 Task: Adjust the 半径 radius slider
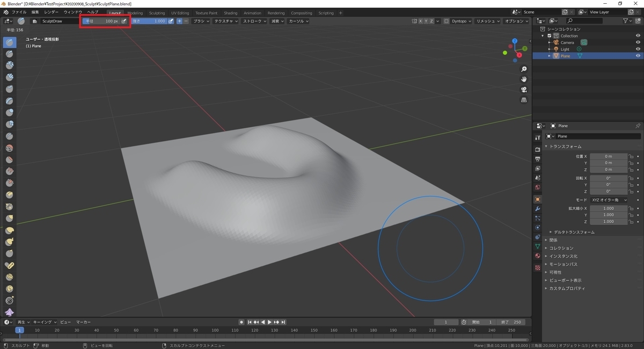pyautogui.click(x=101, y=21)
